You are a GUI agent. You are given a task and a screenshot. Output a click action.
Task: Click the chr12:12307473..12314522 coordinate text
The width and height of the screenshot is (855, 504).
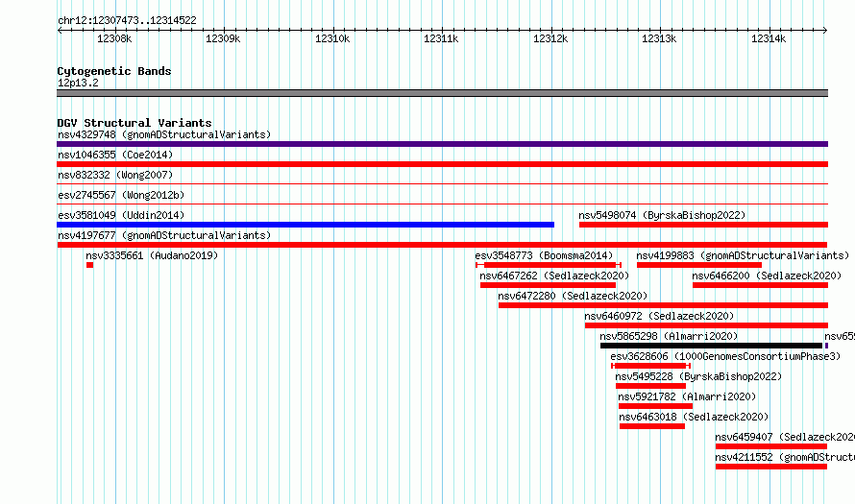[127, 21]
